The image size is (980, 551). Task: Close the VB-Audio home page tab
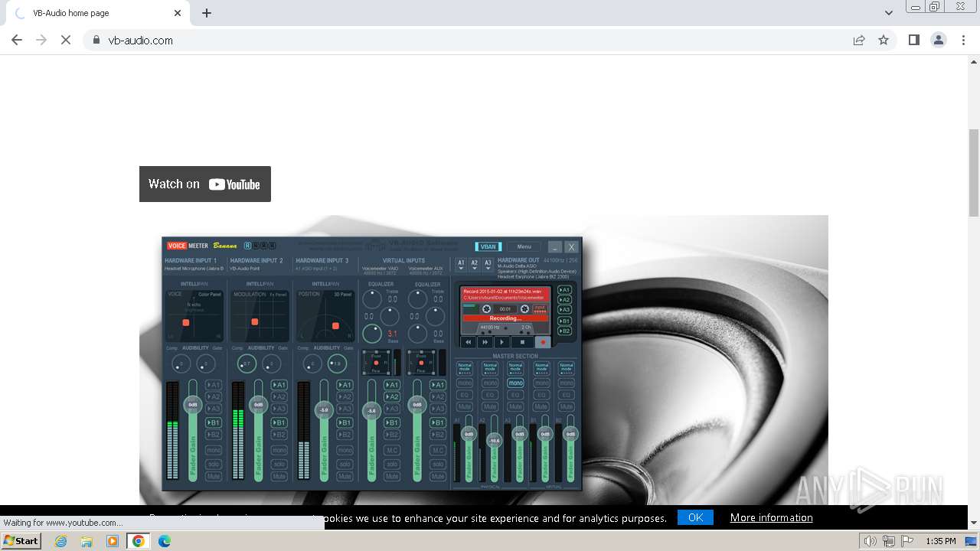(x=178, y=13)
